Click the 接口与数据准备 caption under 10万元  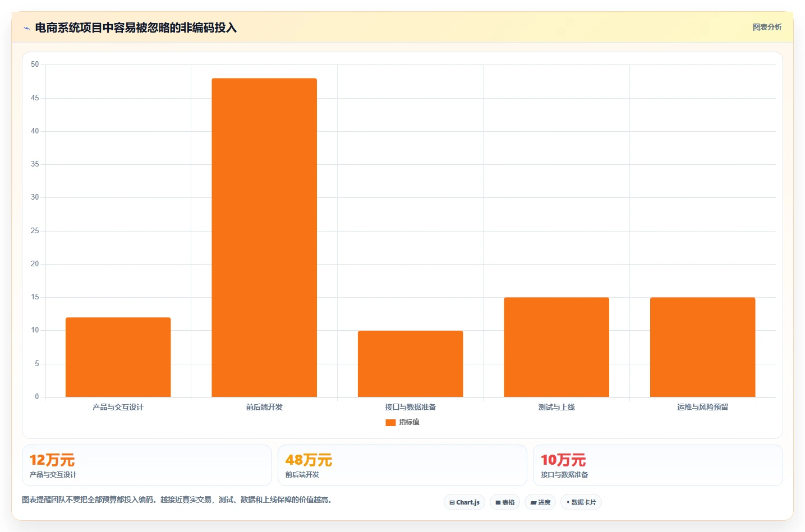point(564,474)
